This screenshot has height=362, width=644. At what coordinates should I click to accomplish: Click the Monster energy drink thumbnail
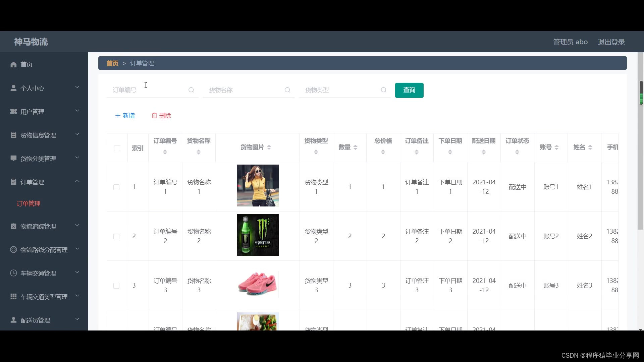point(258,235)
